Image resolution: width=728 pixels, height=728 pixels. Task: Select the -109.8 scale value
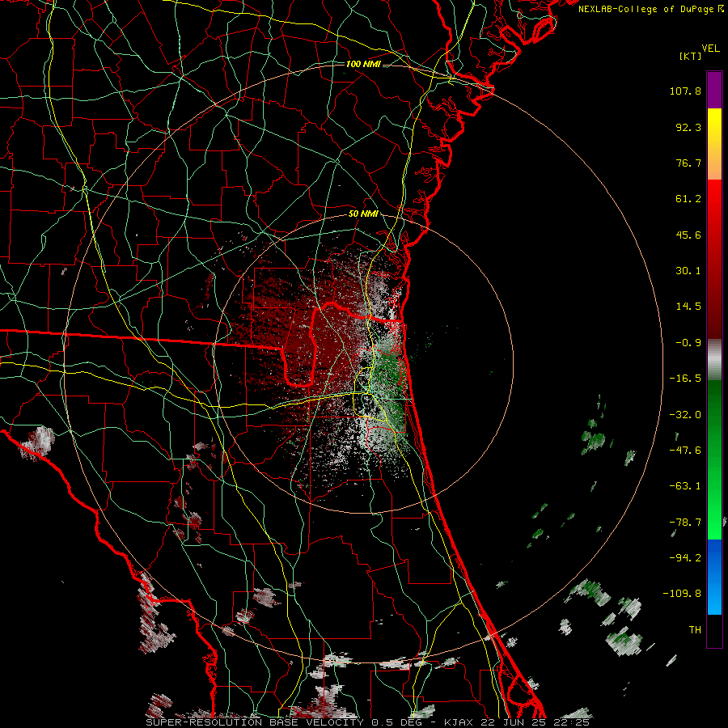[x=682, y=594]
